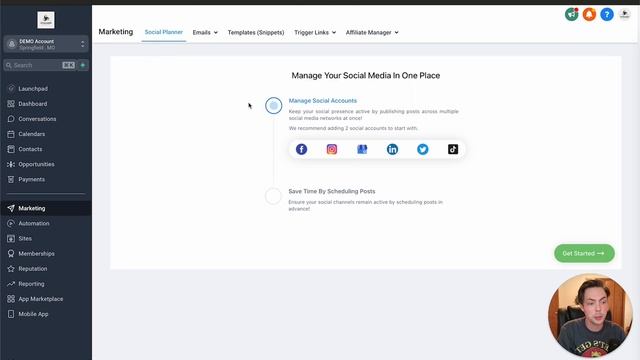Open the Templates (Snippets) tab
Screen dimensions: 640x360
pos(256,32)
